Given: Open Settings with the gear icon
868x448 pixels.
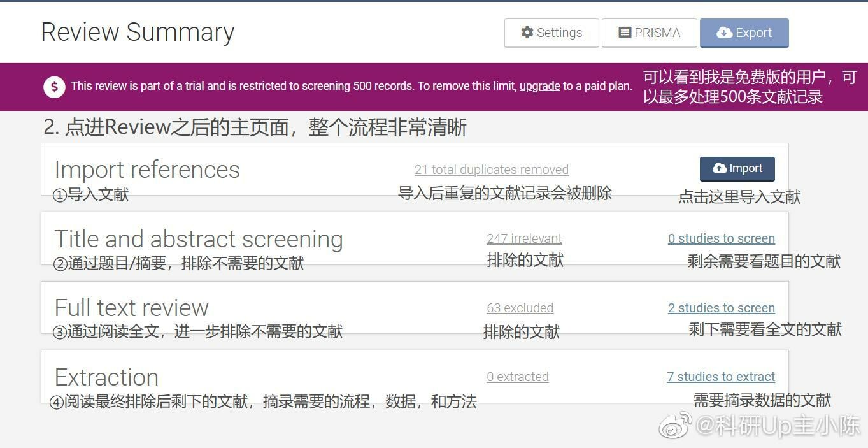Looking at the screenshot, I should coord(551,33).
